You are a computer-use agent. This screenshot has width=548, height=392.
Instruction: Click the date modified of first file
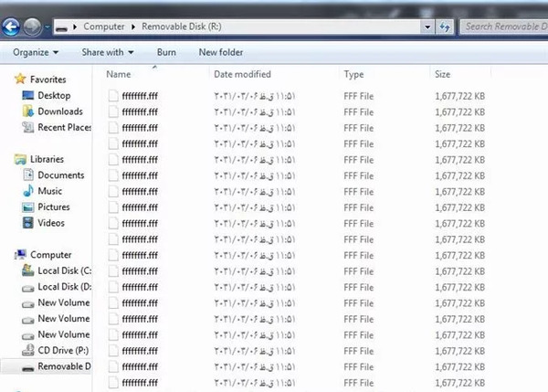(255, 96)
